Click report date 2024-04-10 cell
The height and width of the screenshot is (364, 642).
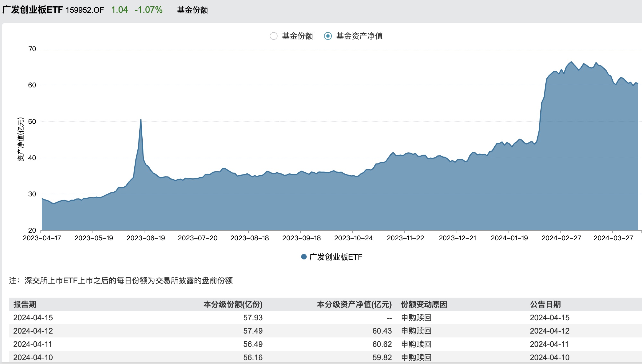point(33,357)
